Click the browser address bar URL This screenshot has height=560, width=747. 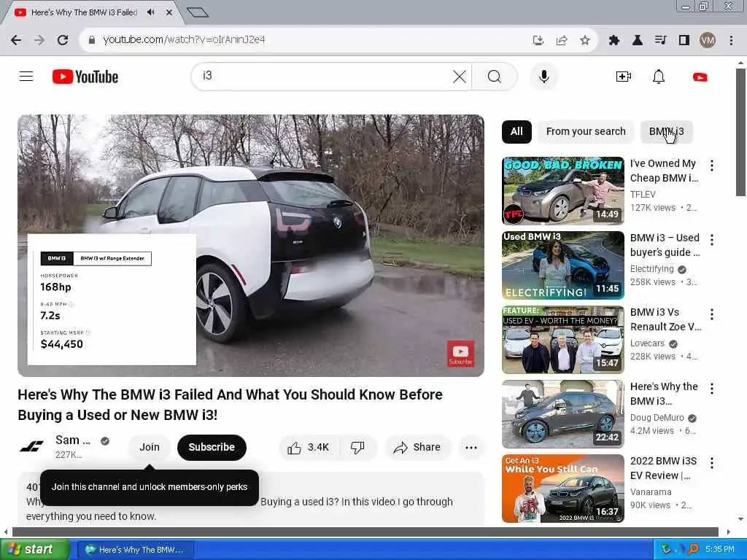pos(184,39)
